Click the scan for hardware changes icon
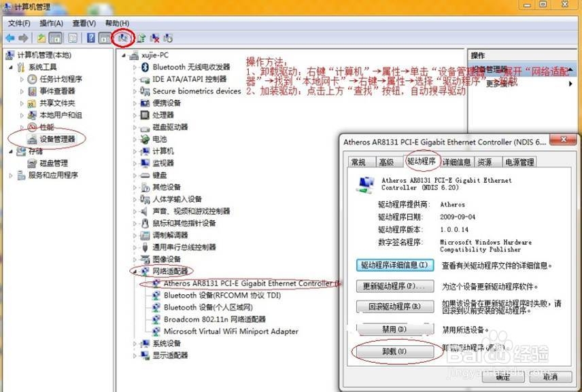Viewport: 582px width, 392px height. (x=123, y=37)
